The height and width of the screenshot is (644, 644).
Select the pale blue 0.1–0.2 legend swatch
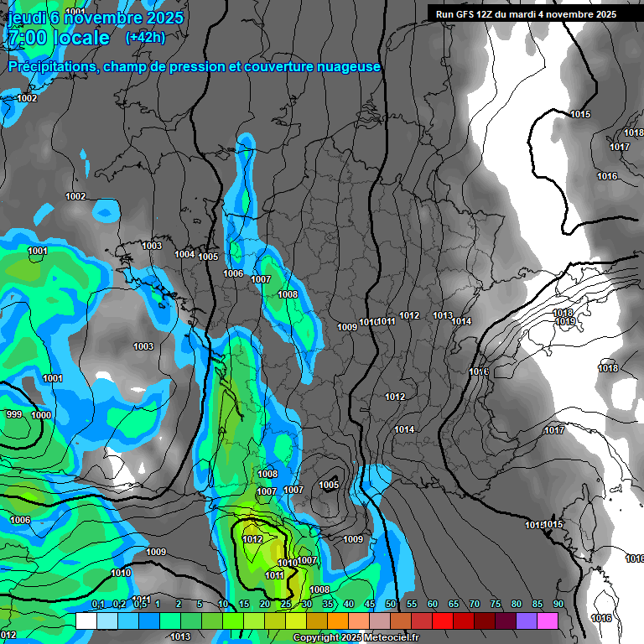click(107, 621)
